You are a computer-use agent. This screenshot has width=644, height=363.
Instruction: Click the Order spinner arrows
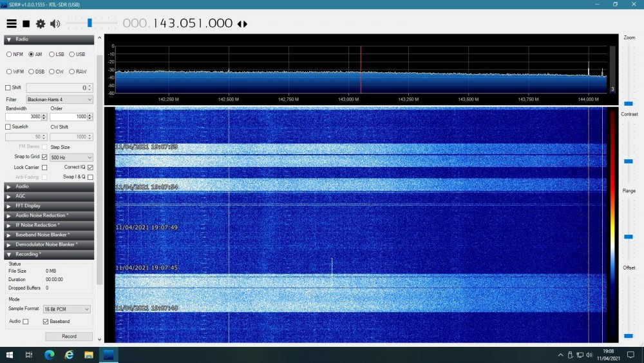coord(90,117)
